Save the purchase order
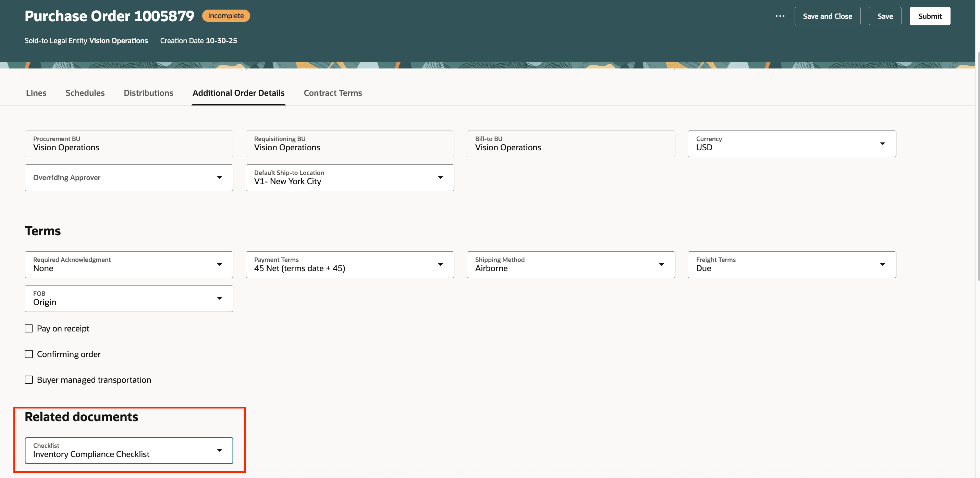This screenshot has width=980, height=478. pyautogui.click(x=885, y=16)
